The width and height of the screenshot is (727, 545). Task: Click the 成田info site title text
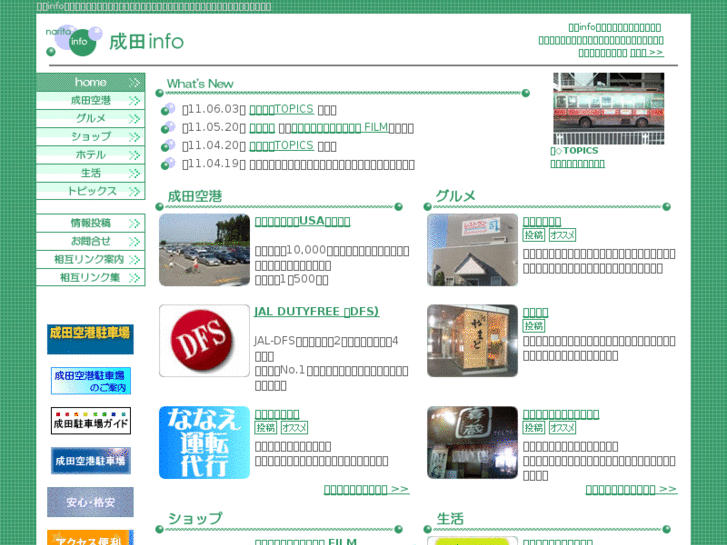(147, 42)
